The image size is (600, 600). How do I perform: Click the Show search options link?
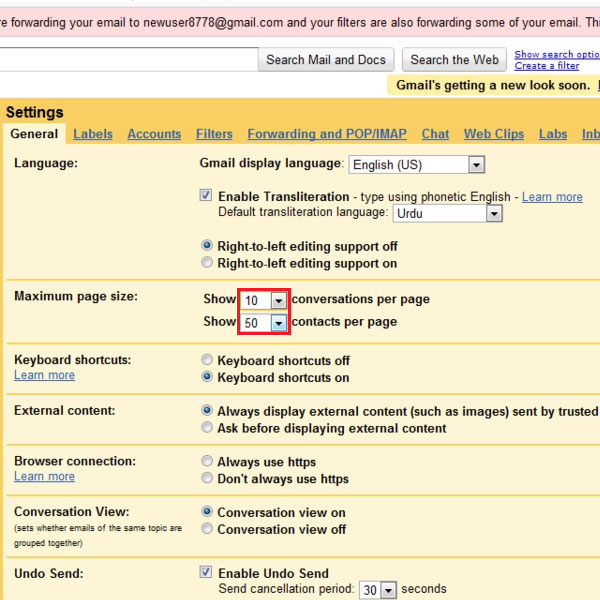557,54
